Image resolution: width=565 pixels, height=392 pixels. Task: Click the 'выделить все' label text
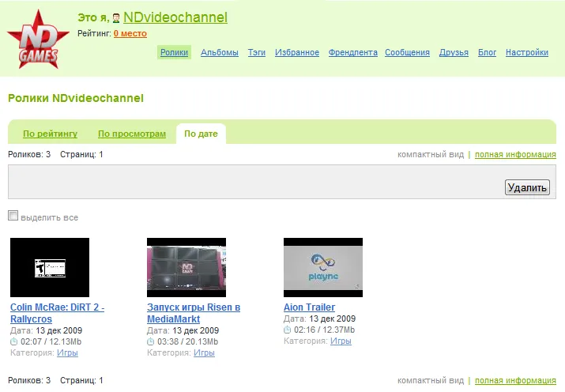tap(49, 217)
